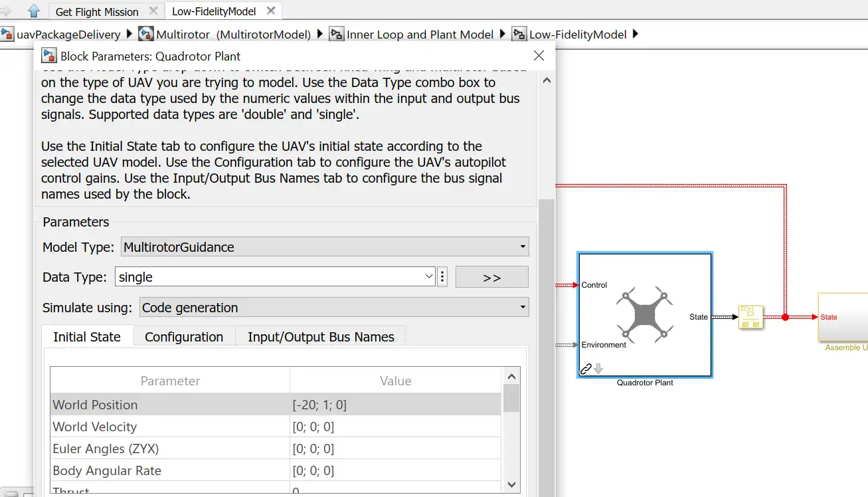Click the library link icon on Quadrotor Plant

(x=586, y=369)
